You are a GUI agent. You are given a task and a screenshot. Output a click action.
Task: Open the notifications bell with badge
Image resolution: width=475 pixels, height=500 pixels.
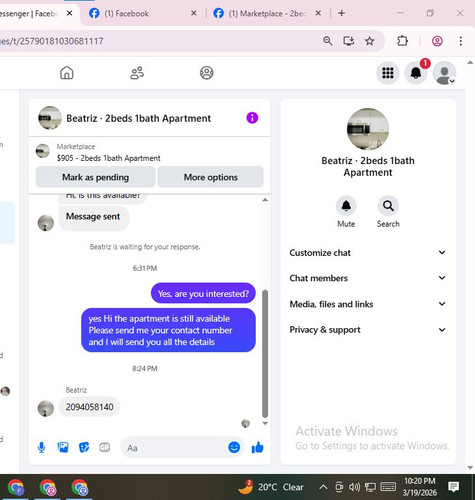[416, 73]
